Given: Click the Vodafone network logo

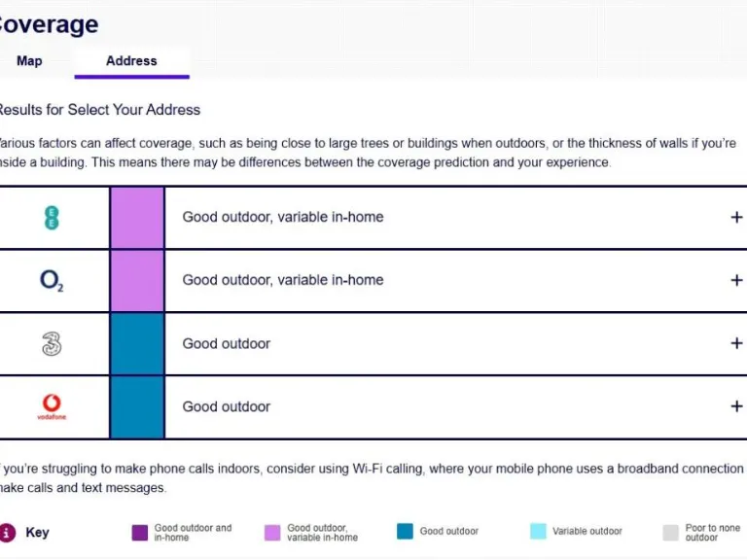Looking at the screenshot, I should coord(52,406).
